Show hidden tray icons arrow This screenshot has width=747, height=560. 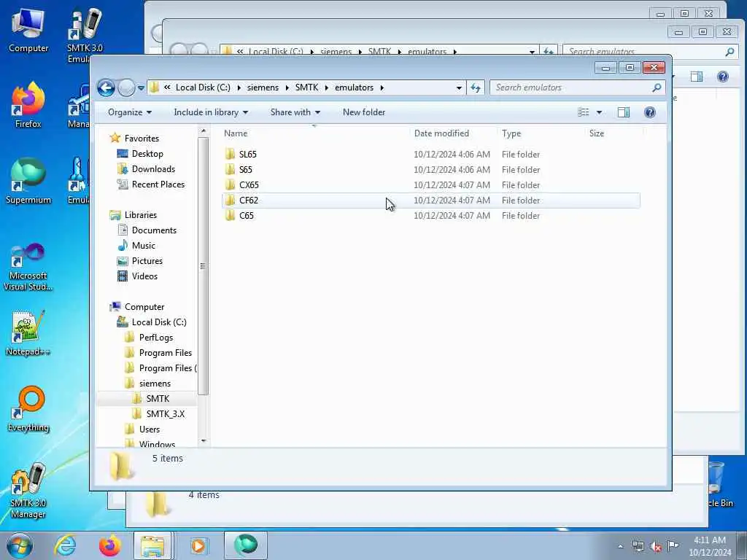pos(620,547)
